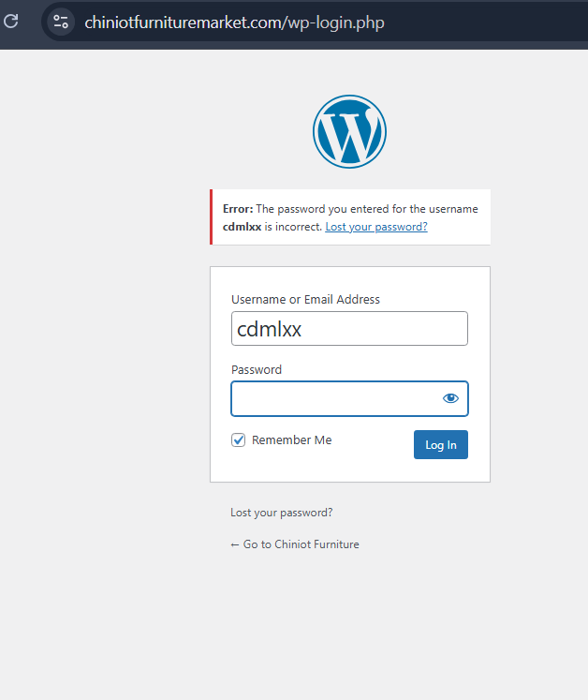Viewport: 588px width, 700px height.
Task: Click the Log In button
Action: pyautogui.click(x=441, y=444)
